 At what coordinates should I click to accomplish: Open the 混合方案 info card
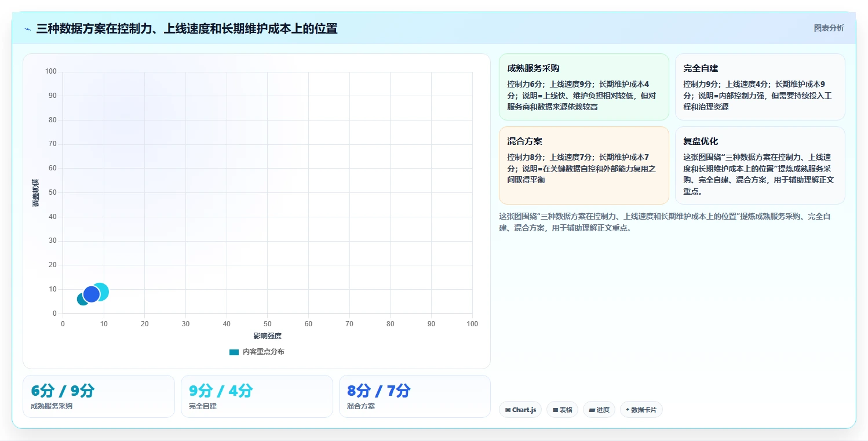(x=583, y=166)
